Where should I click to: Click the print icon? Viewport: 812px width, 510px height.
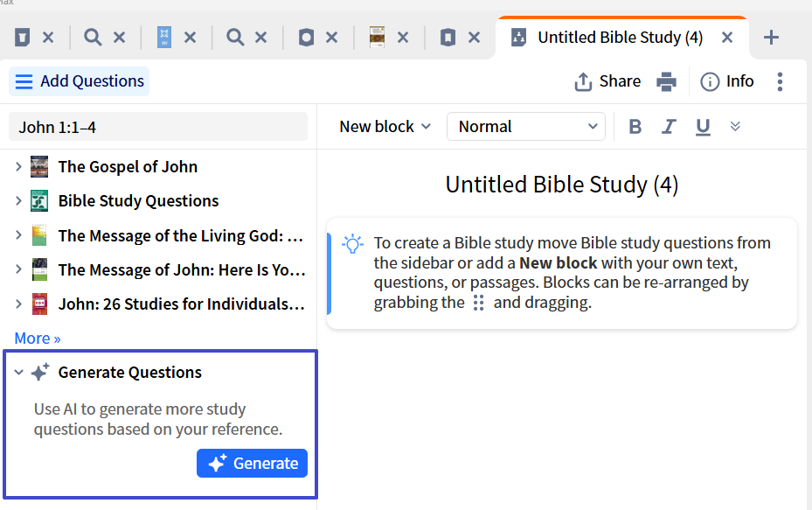click(x=667, y=81)
